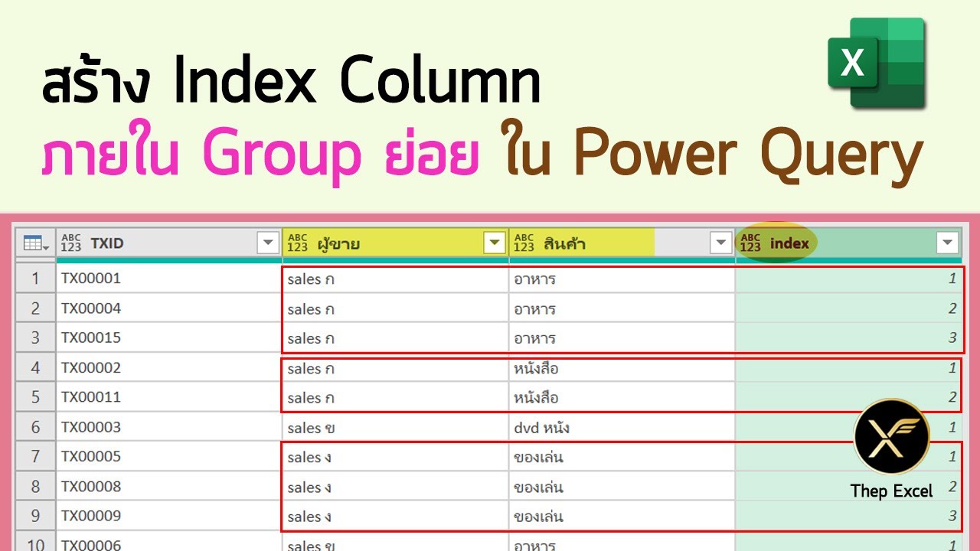
Task: Click cell TX00001
Action: (x=168, y=279)
